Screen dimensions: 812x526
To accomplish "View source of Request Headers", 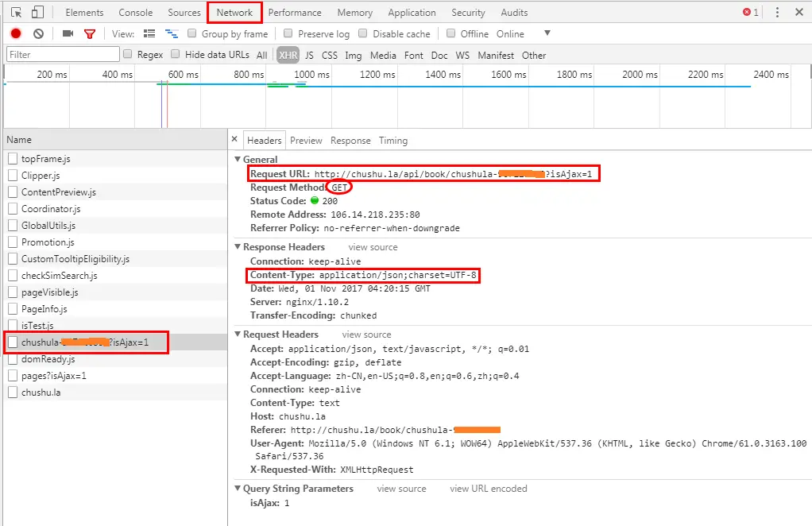I will click(366, 335).
